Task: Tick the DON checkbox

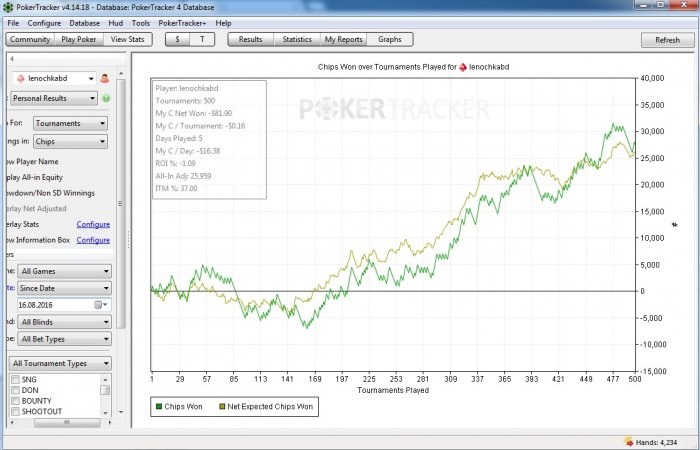Action: 15,390
